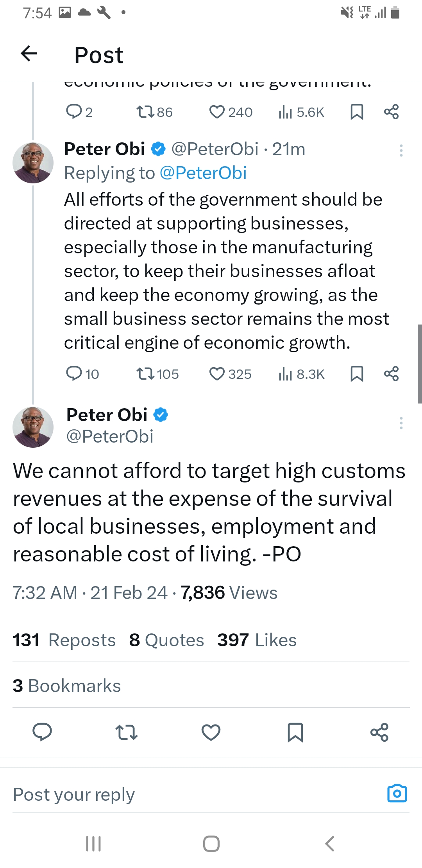Screen dimensions: 422x868
Task: Share the main post via share icon
Action: click(379, 732)
